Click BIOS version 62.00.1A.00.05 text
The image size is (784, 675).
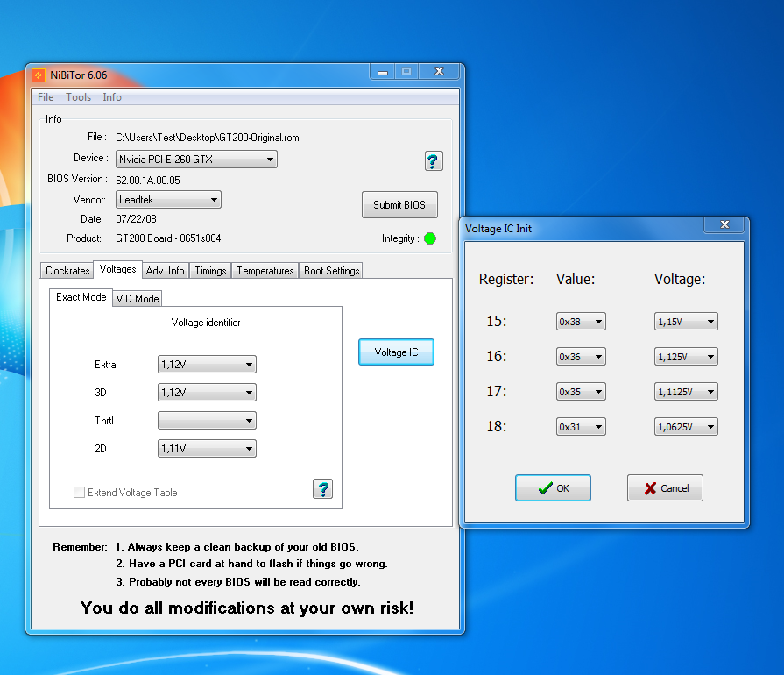[148, 180]
